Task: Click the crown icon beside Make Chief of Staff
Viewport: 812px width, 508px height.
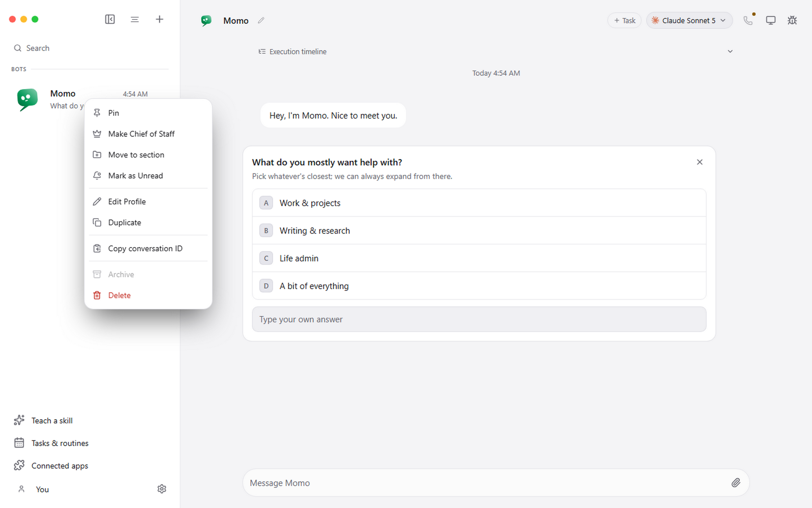Action: pos(97,134)
